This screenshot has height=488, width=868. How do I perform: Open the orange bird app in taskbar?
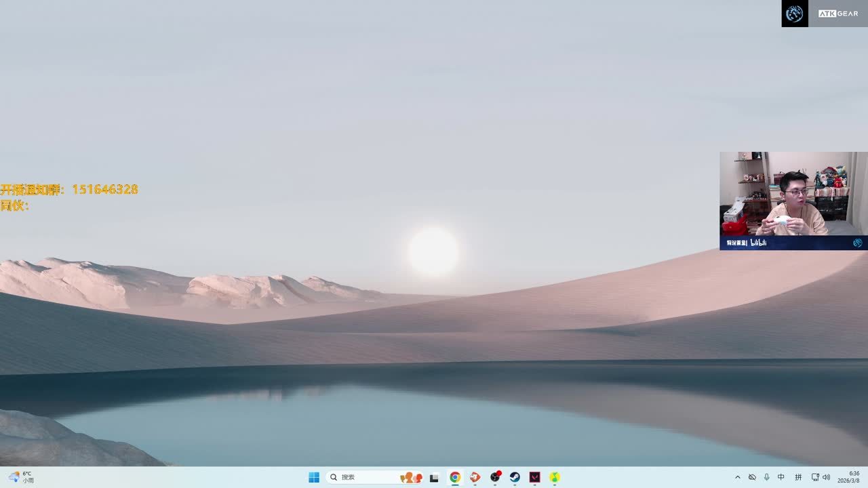click(475, 477)
